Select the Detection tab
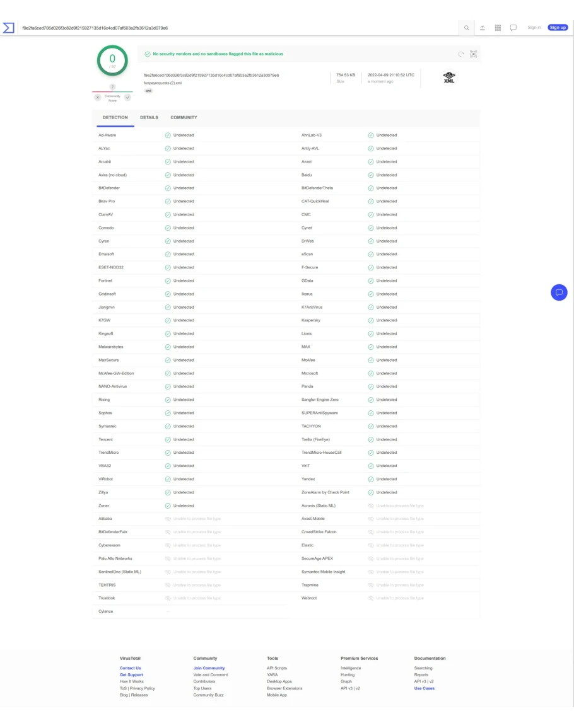The height and width of the screenshot is (728, 574). (x=115, y=118)
